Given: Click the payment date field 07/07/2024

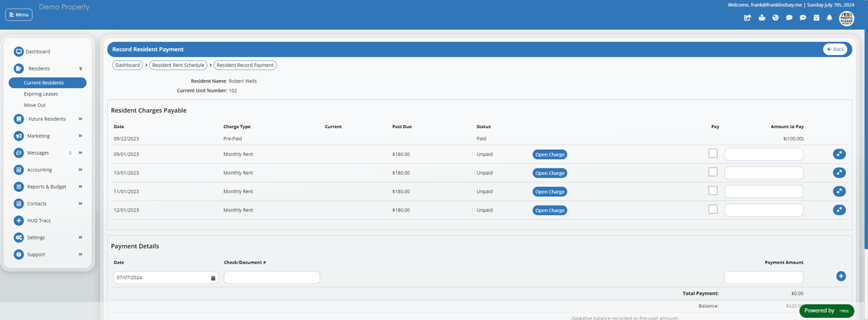Looking at the screenshot, I should (166, 277).
